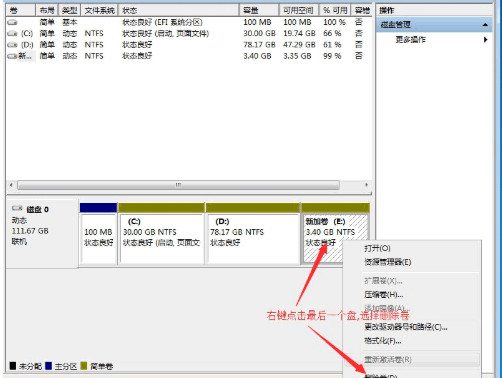Select the 磁盘管理 header in actions pane

(434, 25)
